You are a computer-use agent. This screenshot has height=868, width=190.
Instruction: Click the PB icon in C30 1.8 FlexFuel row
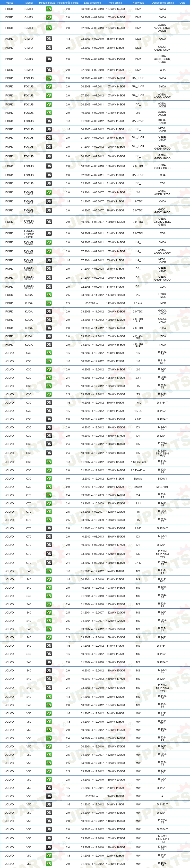coord(49,462)
